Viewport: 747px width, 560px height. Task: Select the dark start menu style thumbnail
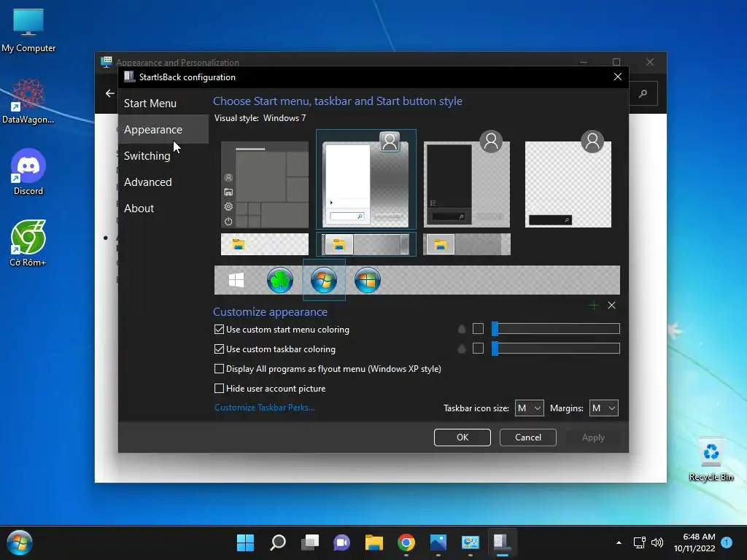coord(467,179)
